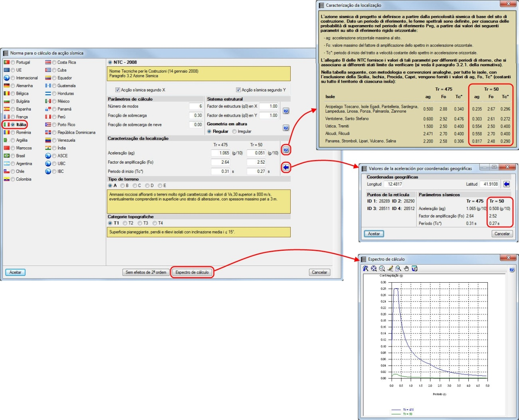Screen dimensions: 519x420
Task: Click the pencil icon in spectrum toolbar
Action: tap(390, 269)
